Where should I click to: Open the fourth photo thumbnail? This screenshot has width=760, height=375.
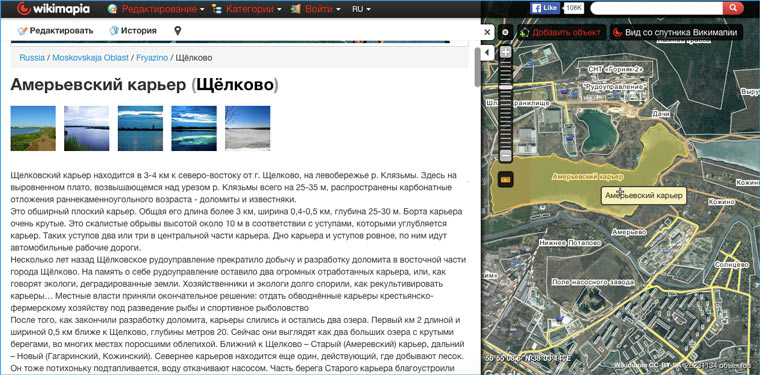[194, 128]
